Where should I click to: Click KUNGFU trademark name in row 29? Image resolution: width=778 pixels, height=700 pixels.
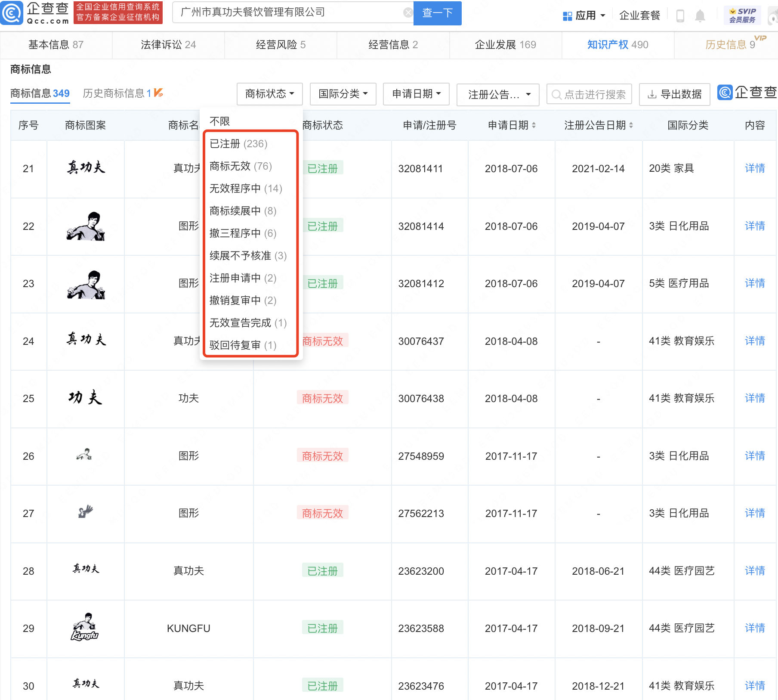click(188, 629)
